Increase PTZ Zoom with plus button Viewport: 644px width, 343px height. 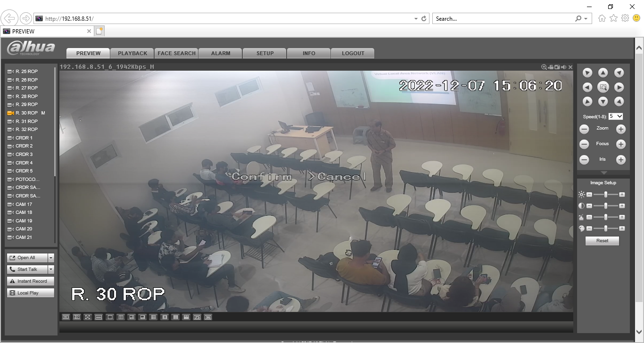click(621, 129)
